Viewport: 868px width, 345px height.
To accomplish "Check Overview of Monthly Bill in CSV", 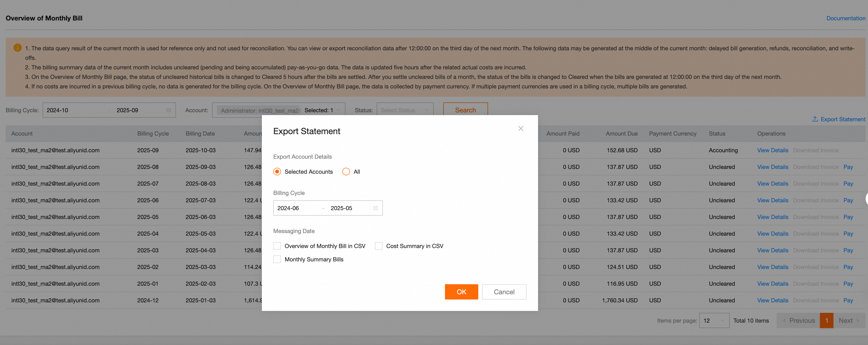I will pos(277,246).
